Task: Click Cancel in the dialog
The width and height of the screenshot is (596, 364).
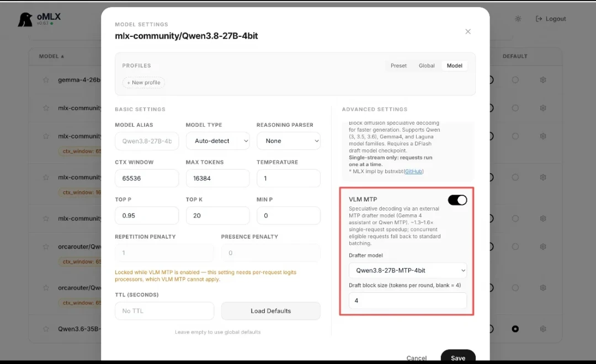Action: point(416,358)
